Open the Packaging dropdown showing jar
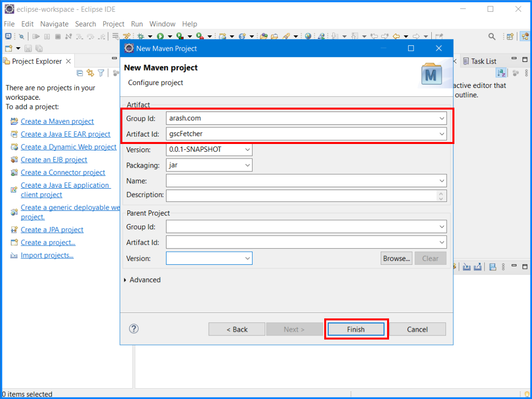The height and width of the screenshot is (399, 532). pos(247,165)
